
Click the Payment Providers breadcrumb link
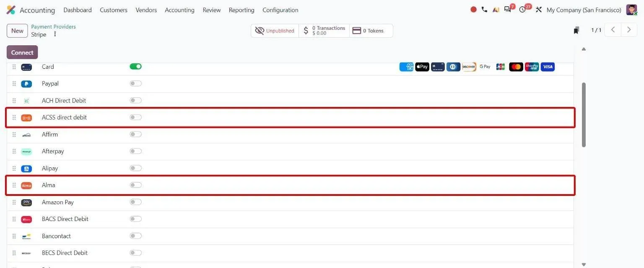pos(54,27)
